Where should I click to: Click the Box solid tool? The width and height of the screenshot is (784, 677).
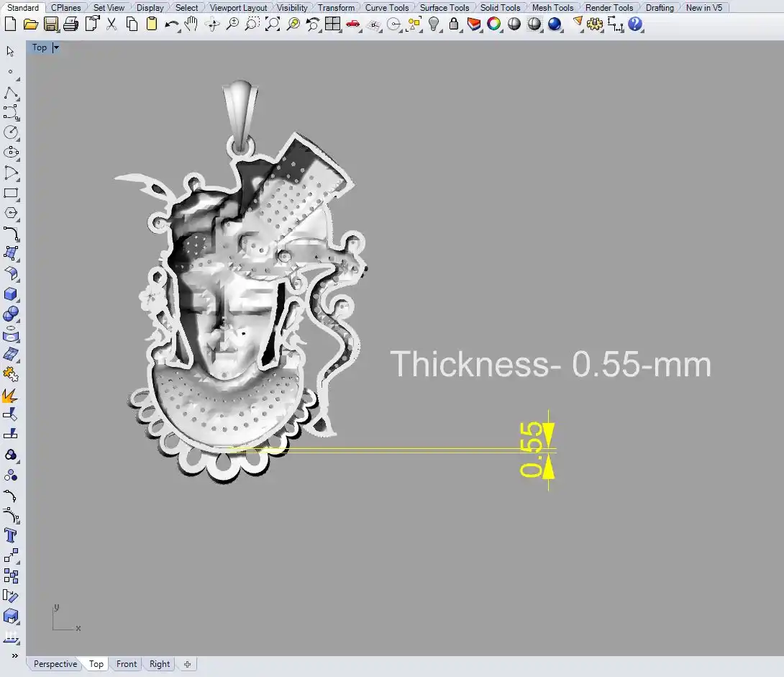coord(11,294)
